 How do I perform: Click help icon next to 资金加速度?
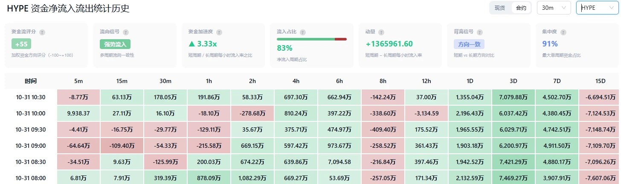pos(219,32)
